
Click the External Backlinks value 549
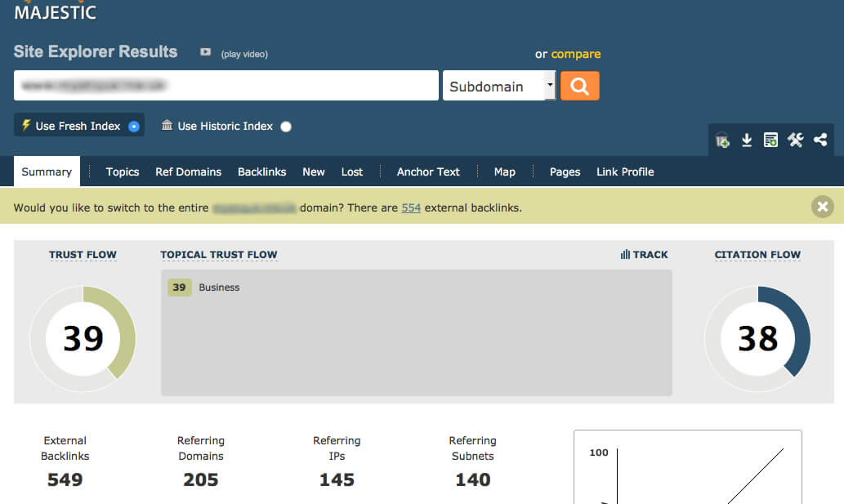[65, 479]
